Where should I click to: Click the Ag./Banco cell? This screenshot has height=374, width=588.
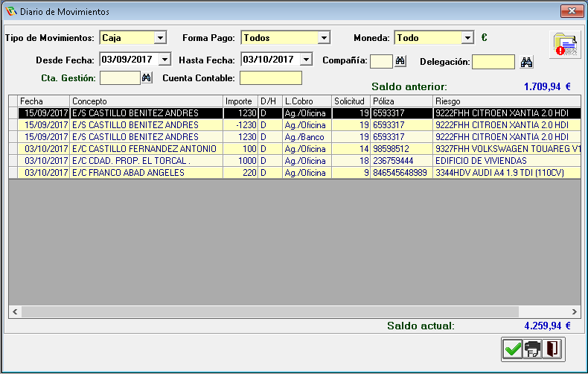tap(307, 137)
